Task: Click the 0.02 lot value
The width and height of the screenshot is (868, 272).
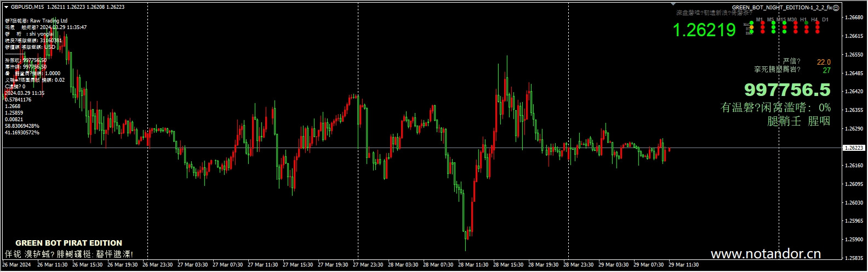Action: coord(60,80)
